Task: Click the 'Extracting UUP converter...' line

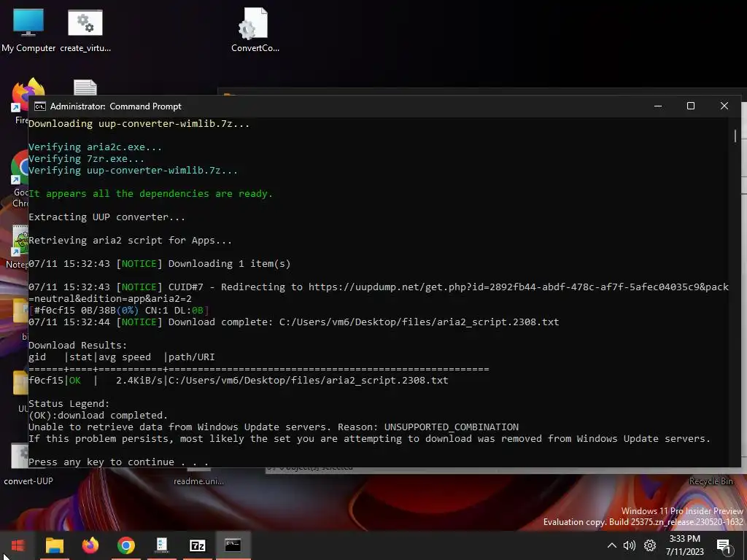Action: [x=107, y=217]
